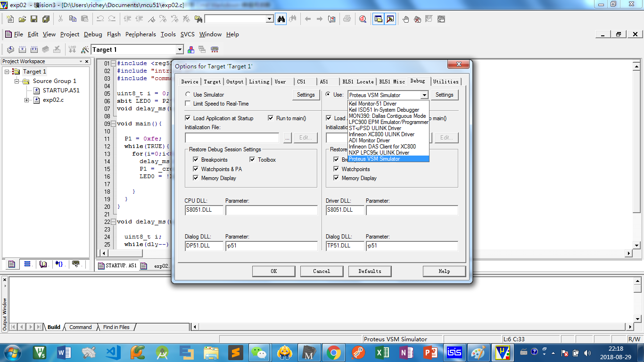This screenshot has width=644, height=362.
Task: Switch to the Functions workspace tab icon
Action: click(x=59, y=264)
